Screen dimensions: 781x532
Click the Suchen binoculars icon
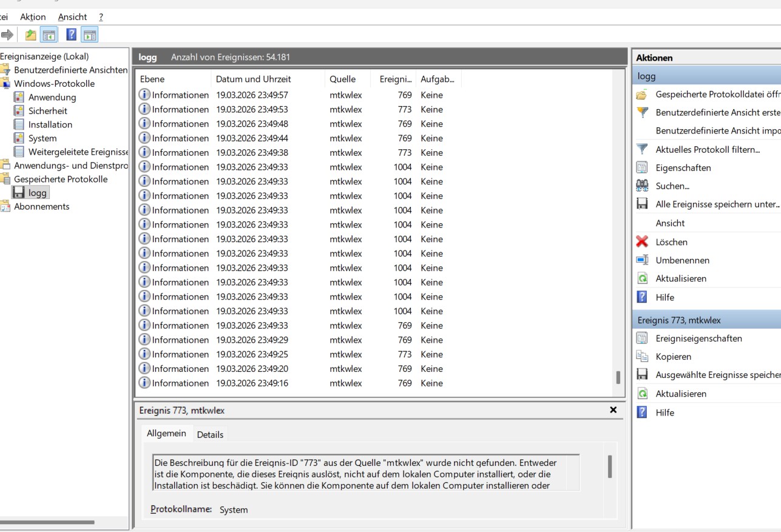coord(642,186)
